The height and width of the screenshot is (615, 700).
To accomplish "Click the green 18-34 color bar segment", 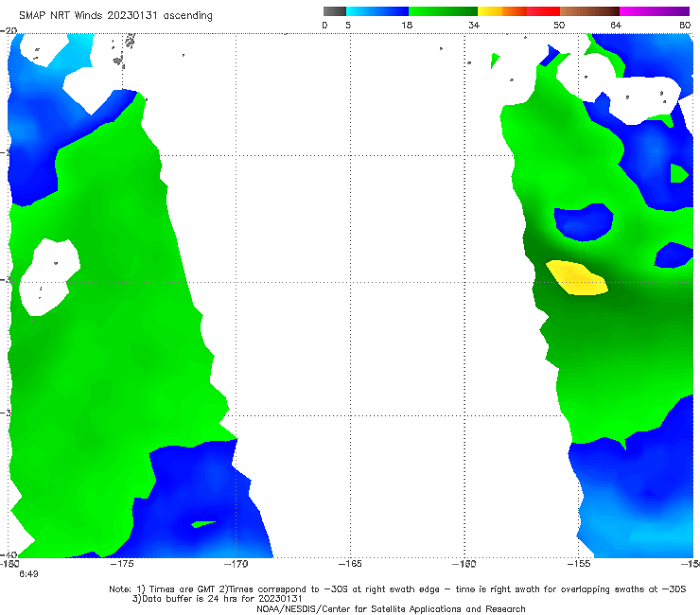I will [443, 11].
